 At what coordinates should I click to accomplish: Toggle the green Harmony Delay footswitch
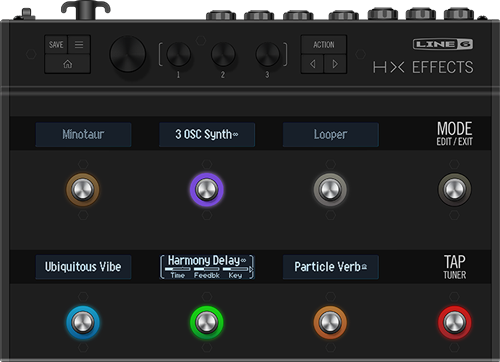207,322
